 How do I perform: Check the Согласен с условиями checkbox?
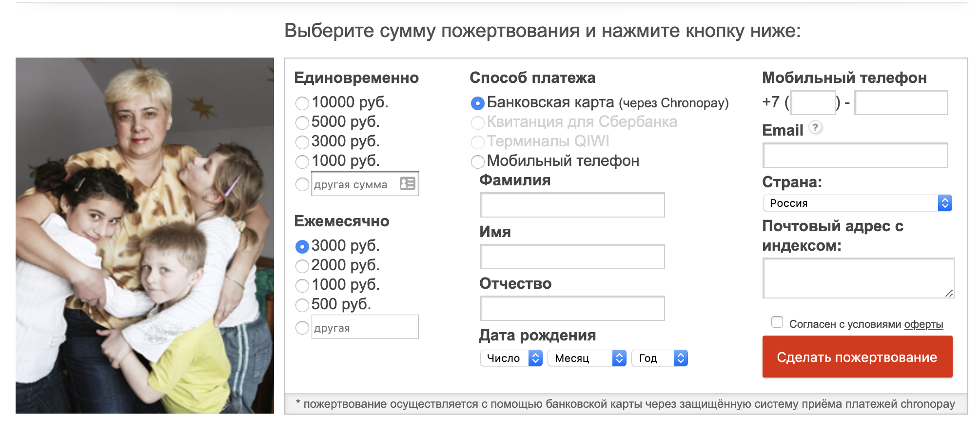[x=777, y=322]
